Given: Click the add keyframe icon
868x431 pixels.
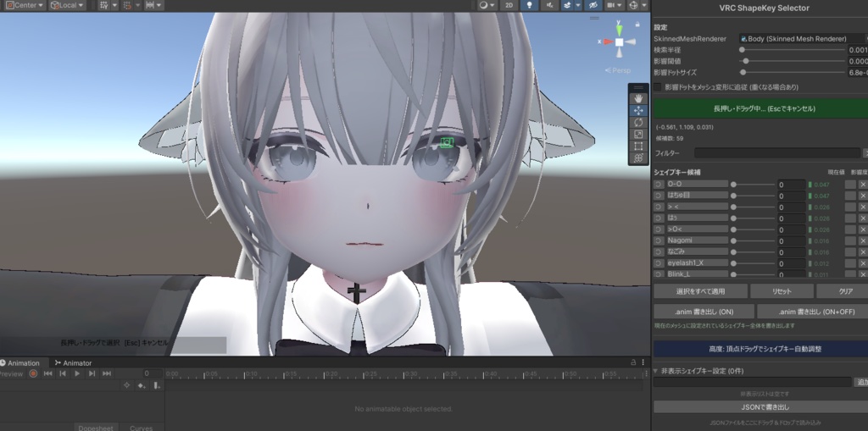Looking at the screenshot, I should pyautogui.click(x=142, y=385).
